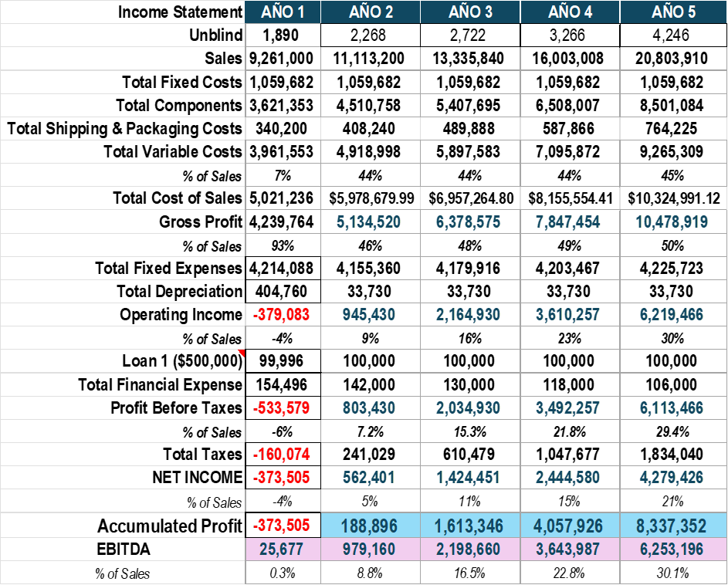
Task: Click Total Depreciation label
Action: [x=179, y=292]
